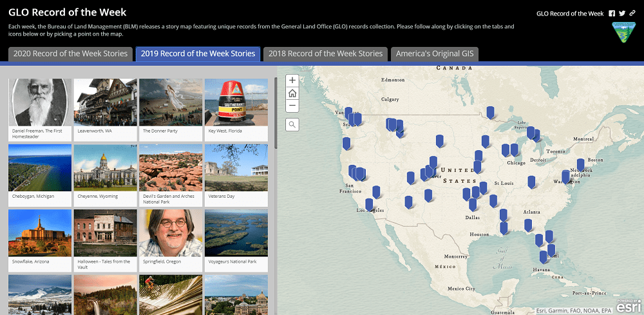Screen dimensions: 644x315
Task: Switch to 2020 Record of the Week Stories tab
Action: pos(71,54)
